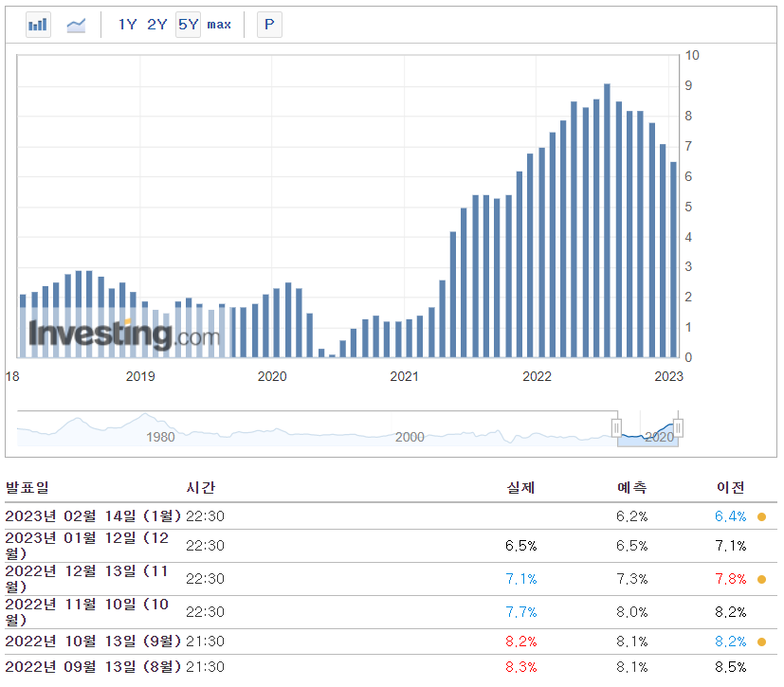Click row 2023년 02월 14일 (1월)
The height and width of the screenshot is (687, 784).
(391, 516)
